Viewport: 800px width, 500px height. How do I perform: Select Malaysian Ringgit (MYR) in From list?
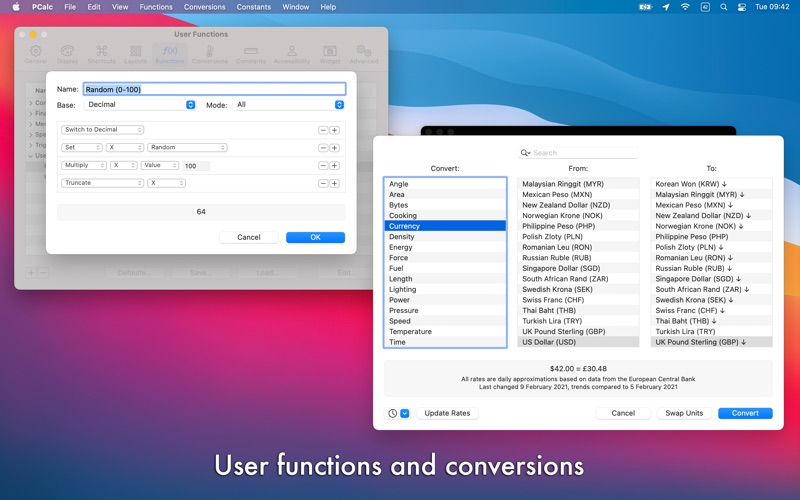click(578, 184)
